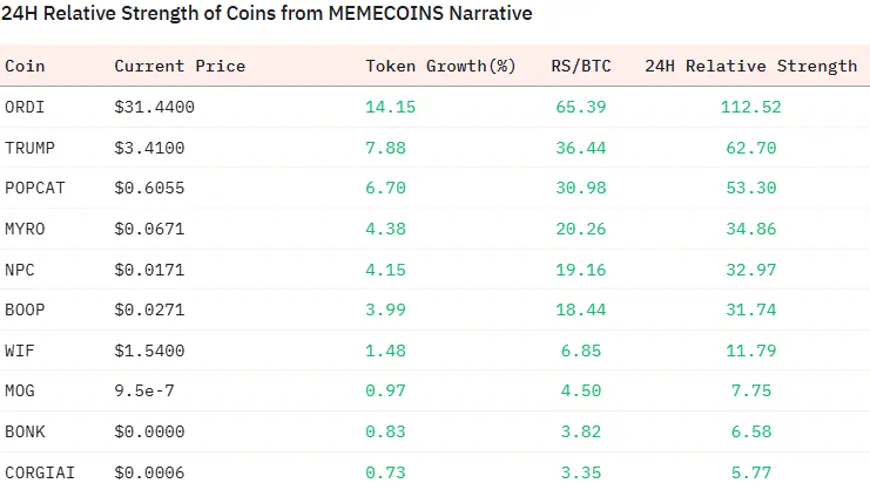Click the MEMECOINS Narrative table title
Image resolution: width=870 pixels, height=490 pixels.
click(266, 14)
